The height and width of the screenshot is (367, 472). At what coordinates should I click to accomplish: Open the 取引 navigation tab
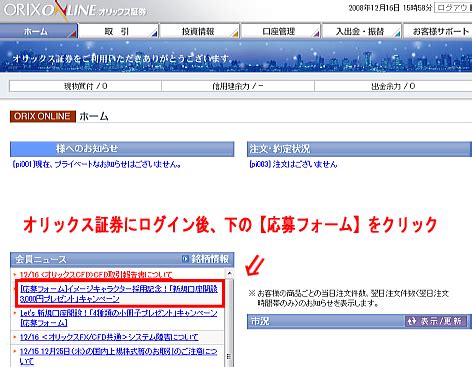pyautogui.click(x=118, y=31)
